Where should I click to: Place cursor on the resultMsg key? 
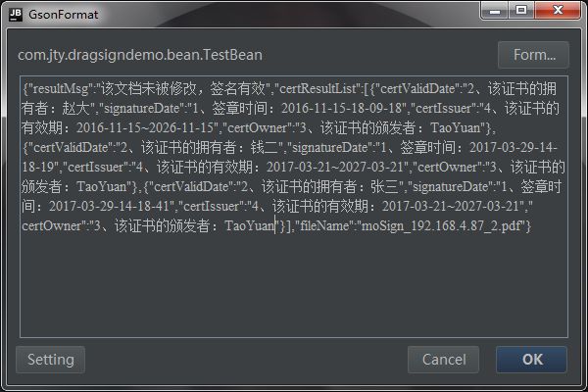point(61,89)
